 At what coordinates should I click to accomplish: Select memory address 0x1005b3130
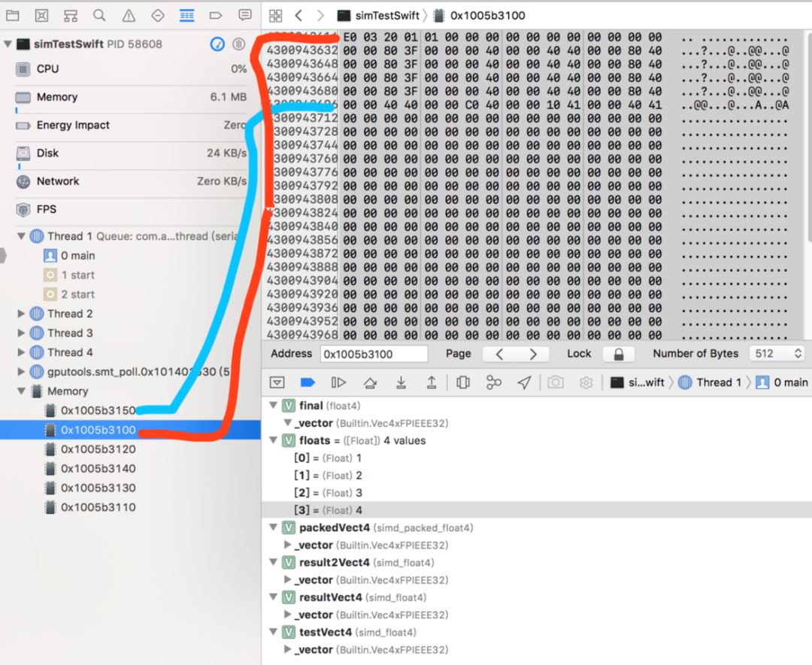(98, 488)
